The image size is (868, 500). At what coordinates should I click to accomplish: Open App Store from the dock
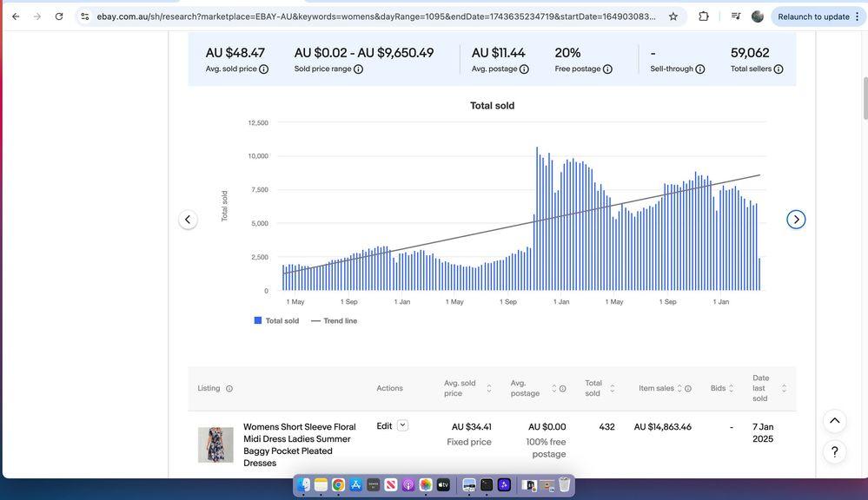tap(356, 485)
